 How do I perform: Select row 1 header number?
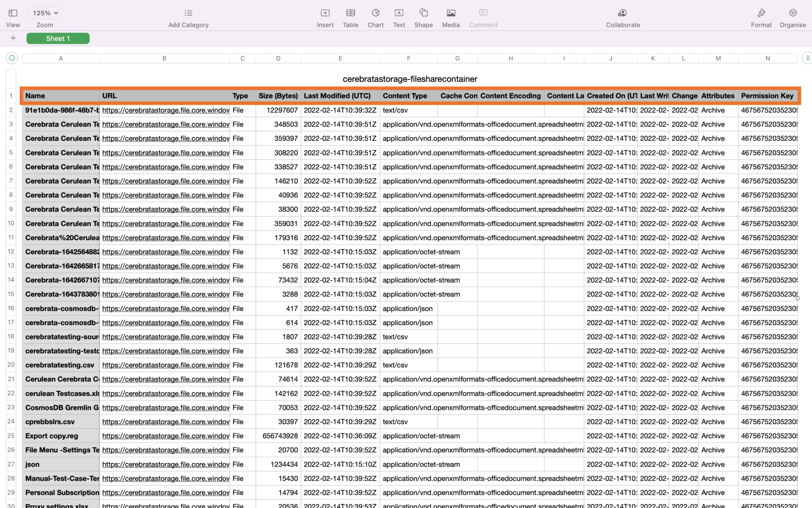11,96
